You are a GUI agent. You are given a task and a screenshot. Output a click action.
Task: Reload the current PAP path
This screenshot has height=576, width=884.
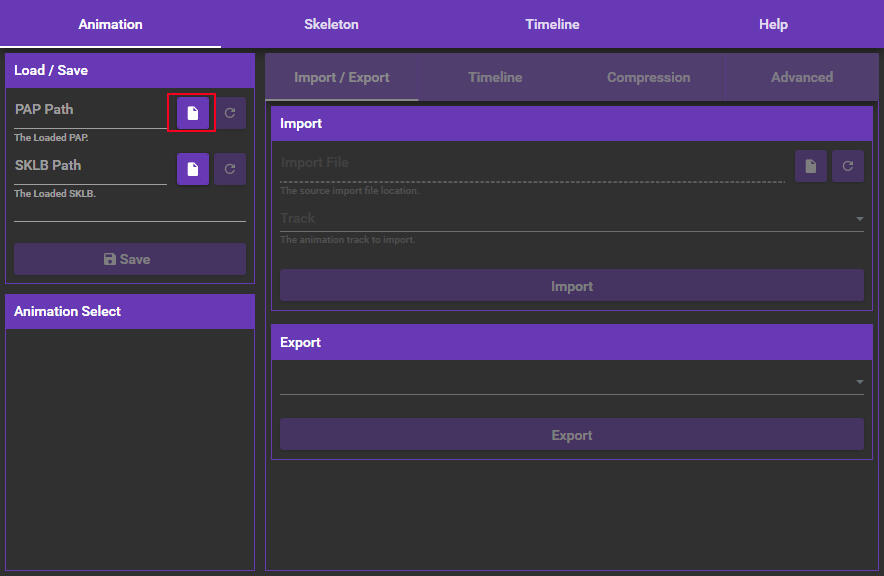click(x=229, y=112)
